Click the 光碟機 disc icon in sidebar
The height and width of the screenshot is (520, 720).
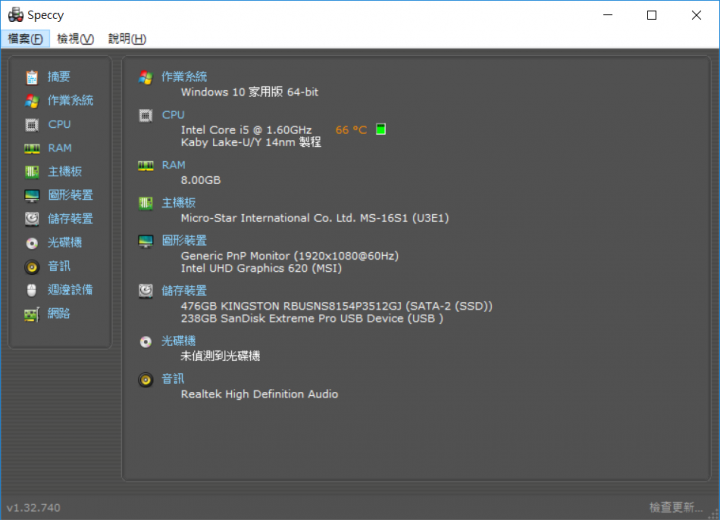pos(32,243)
